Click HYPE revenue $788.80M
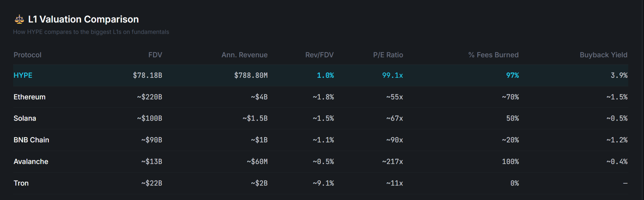Viewport: 644px width, 200px height. [x=251, y=75]
